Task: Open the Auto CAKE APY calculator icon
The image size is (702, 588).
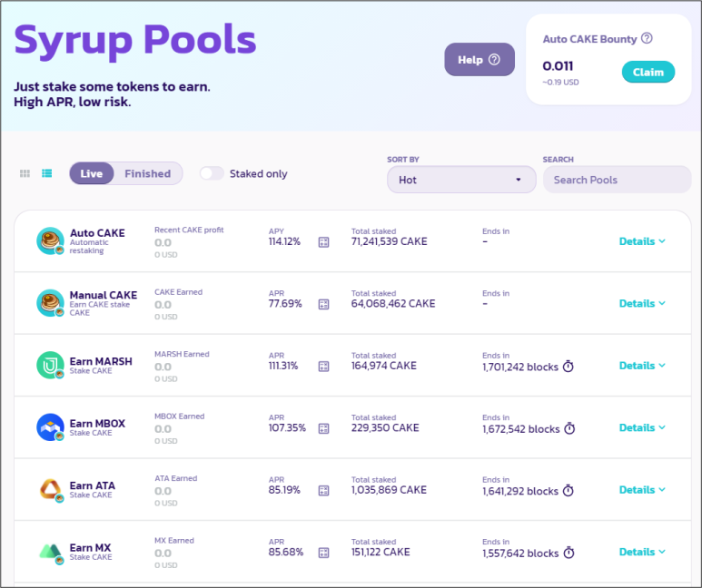Action: 323,242
